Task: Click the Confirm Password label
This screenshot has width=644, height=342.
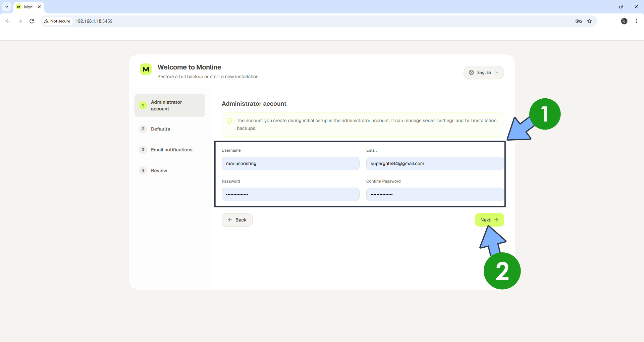Action: tap(383, 181)
